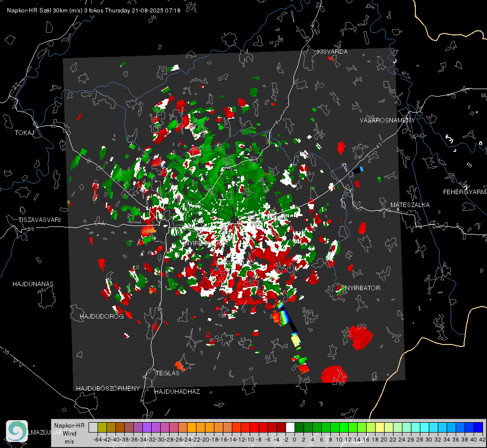This screenshot has height=448, width=487.
Task: Click the Napkor-HR legend title
Action: (x=69, y=426)
